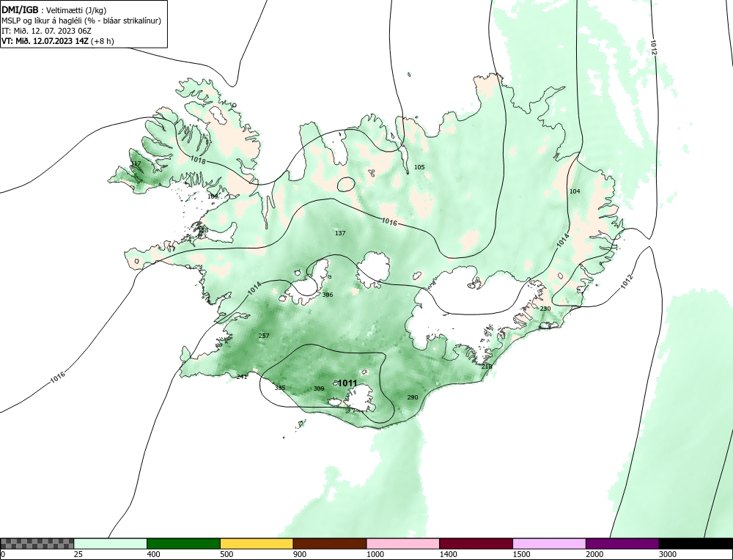
Task: Click the "1012" isobar label at the top right
Action: point(653,47)
